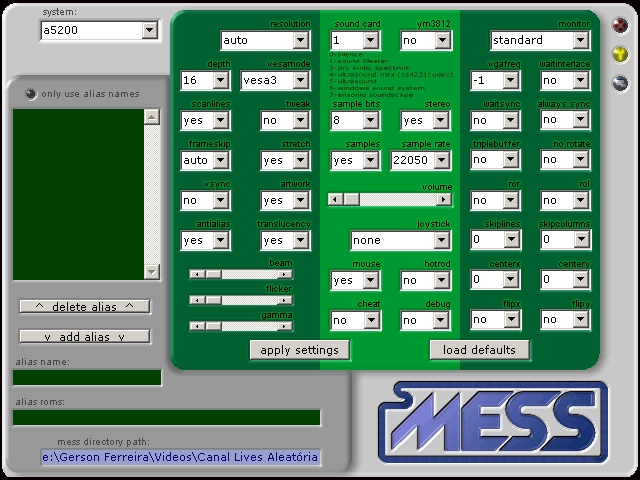Open the scanlines dropdown
Screen dimensions: 640x480
click(221, 120)
